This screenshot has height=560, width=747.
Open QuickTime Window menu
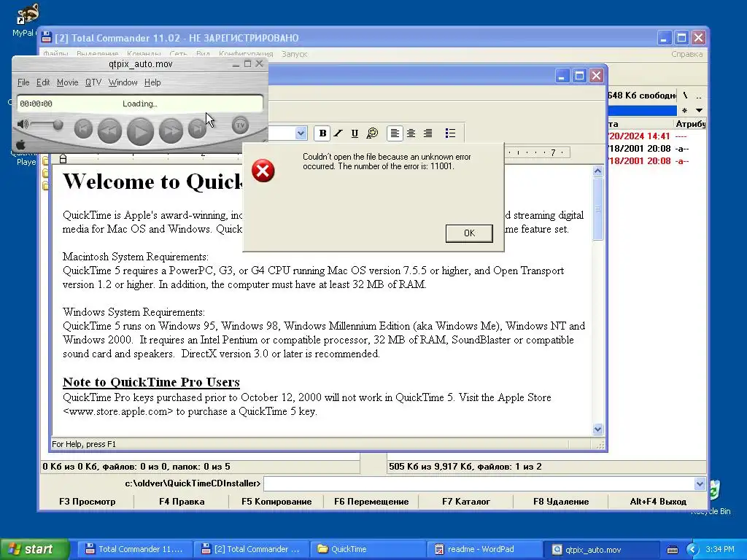[x=123, y=82]
